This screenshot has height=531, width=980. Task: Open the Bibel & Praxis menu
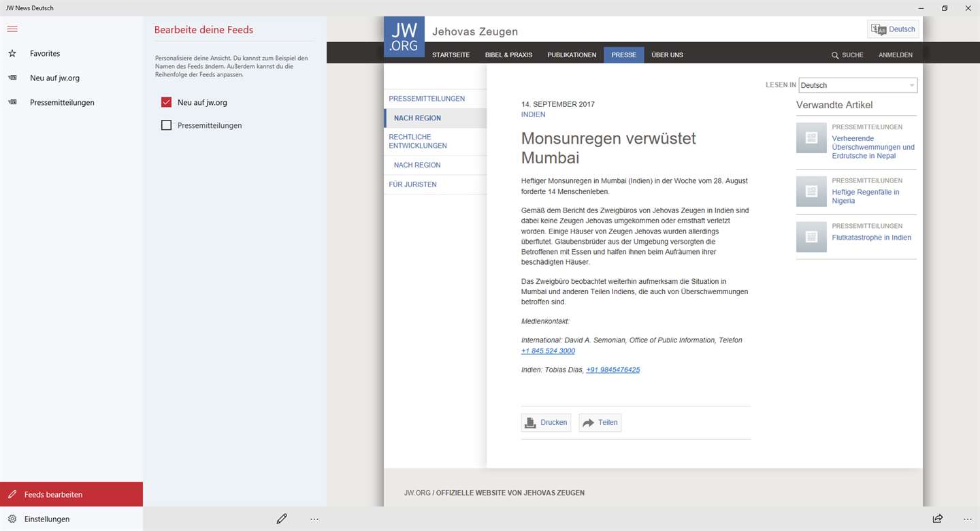coord(508,55)
